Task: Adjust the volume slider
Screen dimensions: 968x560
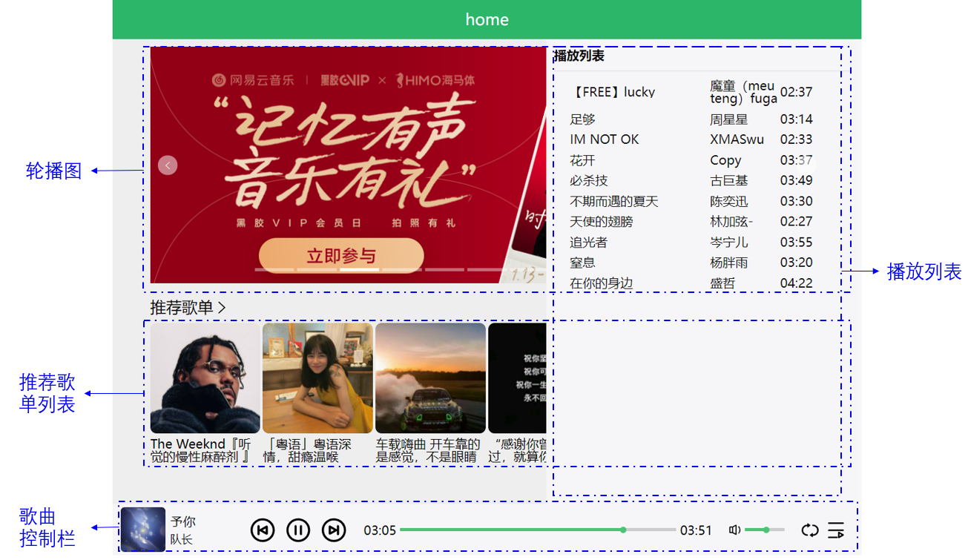Action: coord(764,530)
